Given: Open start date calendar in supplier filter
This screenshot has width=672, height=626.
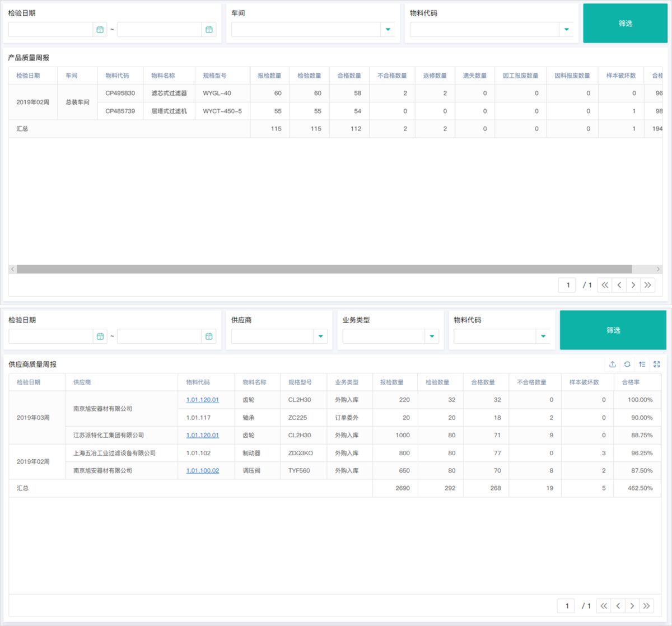Looking at the screenshot, I should click(x=100, y=337).
